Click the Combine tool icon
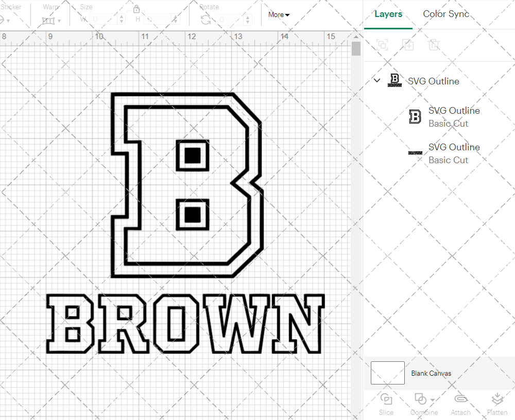 pos(421,399)
